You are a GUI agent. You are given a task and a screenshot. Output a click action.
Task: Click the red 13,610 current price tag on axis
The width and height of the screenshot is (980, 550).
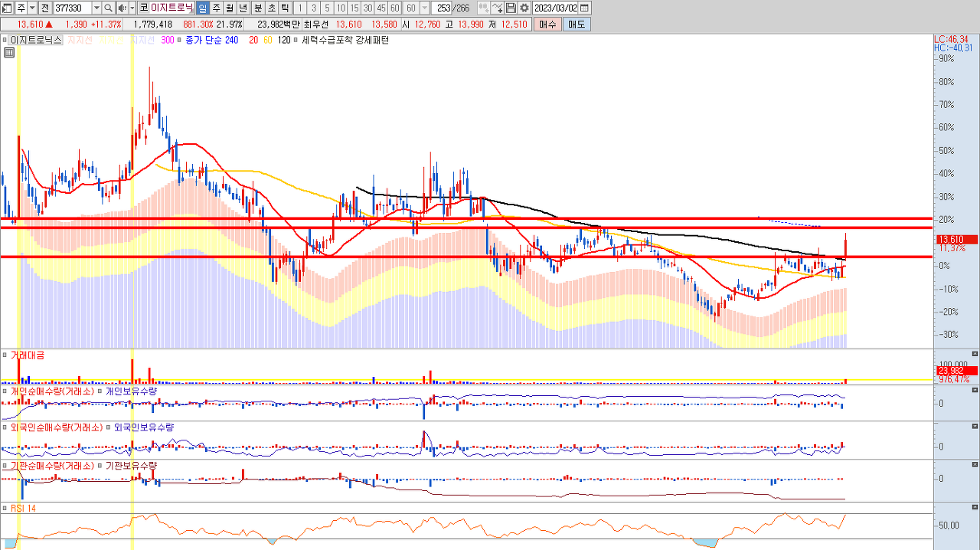tap(956, 240)
